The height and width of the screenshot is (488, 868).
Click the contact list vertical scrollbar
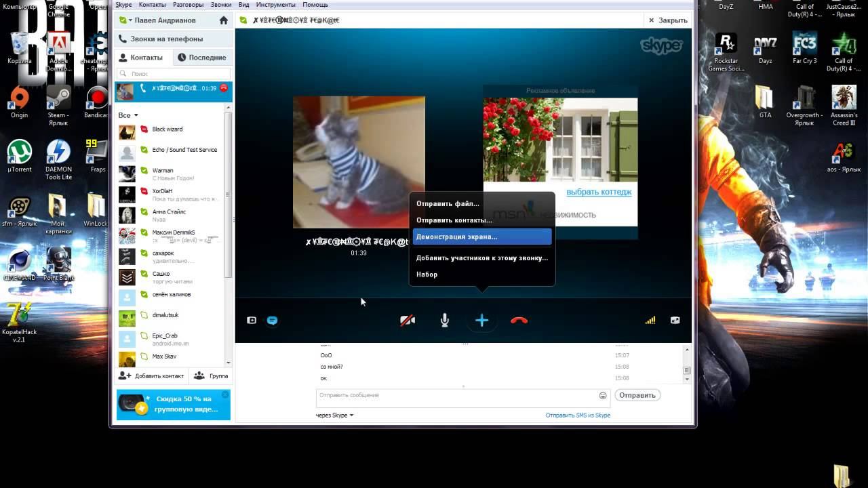click(x=229, y=193)
